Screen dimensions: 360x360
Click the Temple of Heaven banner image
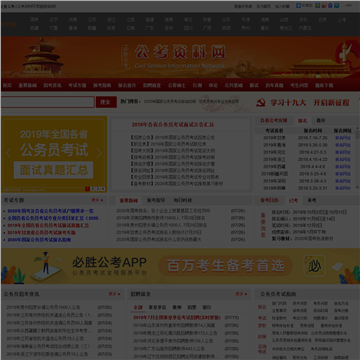click(43, 56)
